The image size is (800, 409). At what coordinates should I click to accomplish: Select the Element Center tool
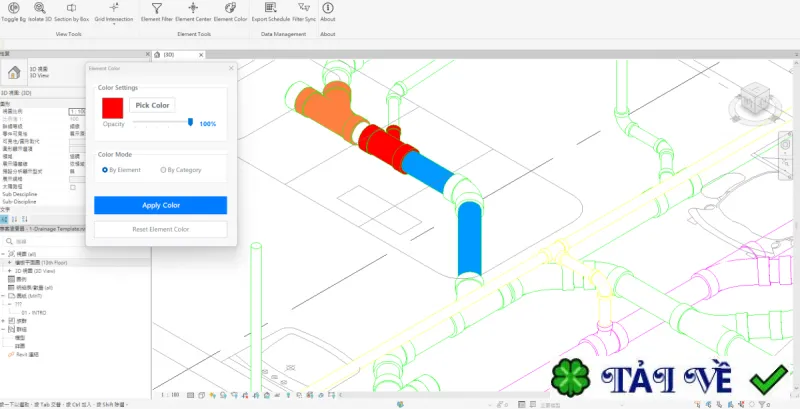tap(193, 12)
